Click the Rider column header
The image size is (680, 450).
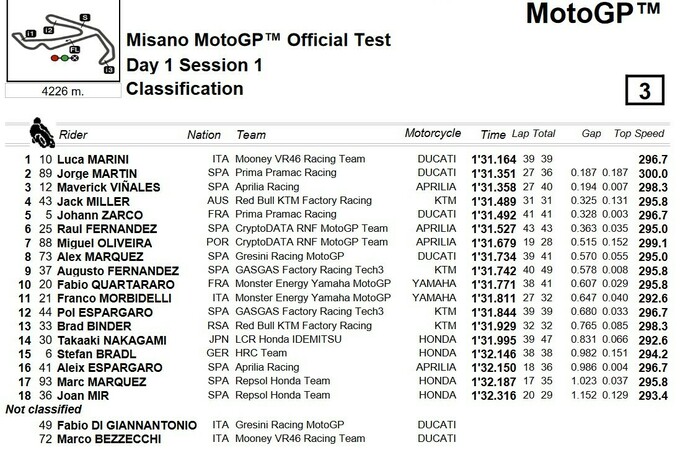(x=73, y=134)
